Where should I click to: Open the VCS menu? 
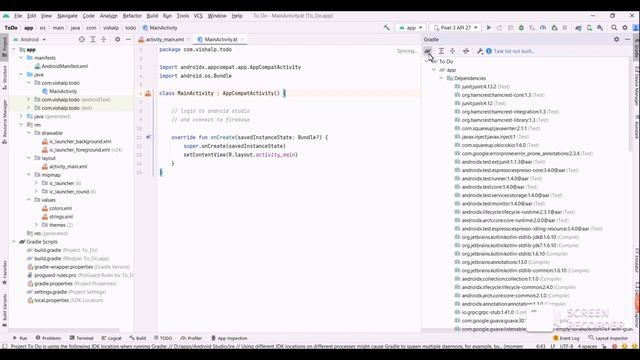[198, 16]
